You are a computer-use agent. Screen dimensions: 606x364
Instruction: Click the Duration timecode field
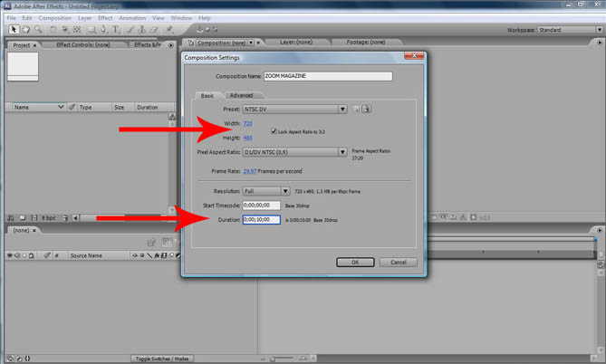pyautogui.click(x=261, y=219)
